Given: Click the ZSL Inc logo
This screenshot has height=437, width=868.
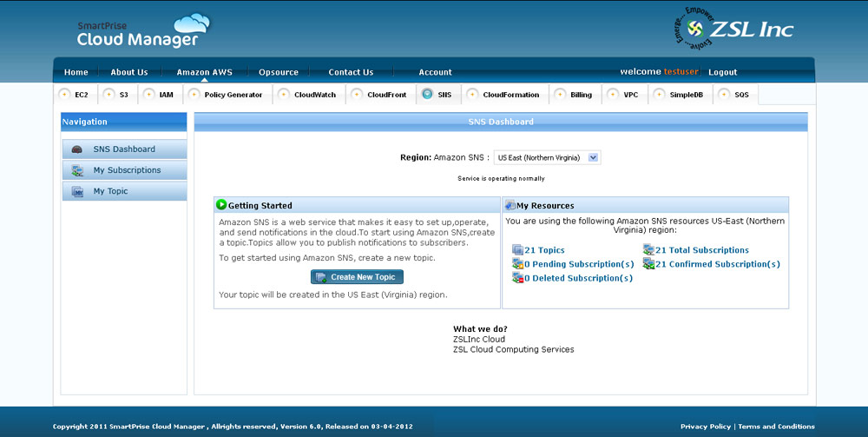Looking at the screenshot, I should 734,29.
